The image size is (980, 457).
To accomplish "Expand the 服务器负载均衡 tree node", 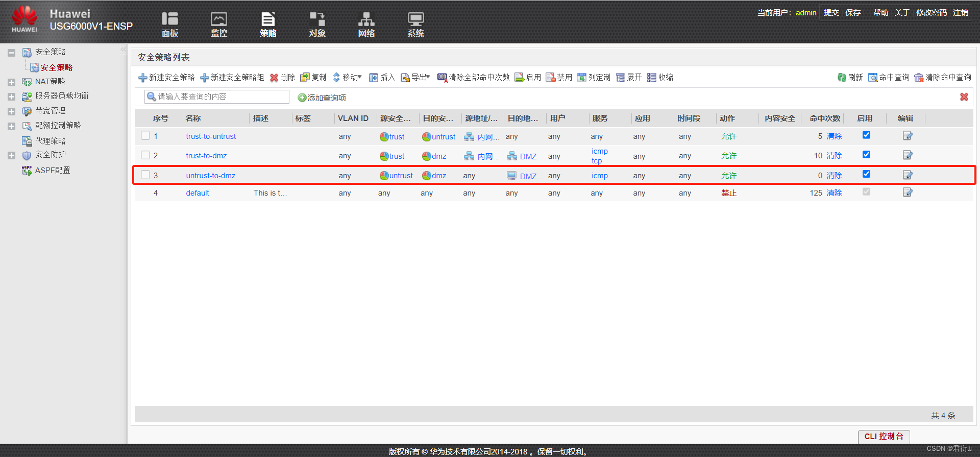I will [11, 97].
